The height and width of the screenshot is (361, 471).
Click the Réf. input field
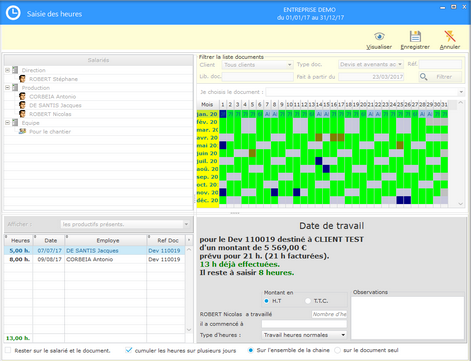click(440, 64)
